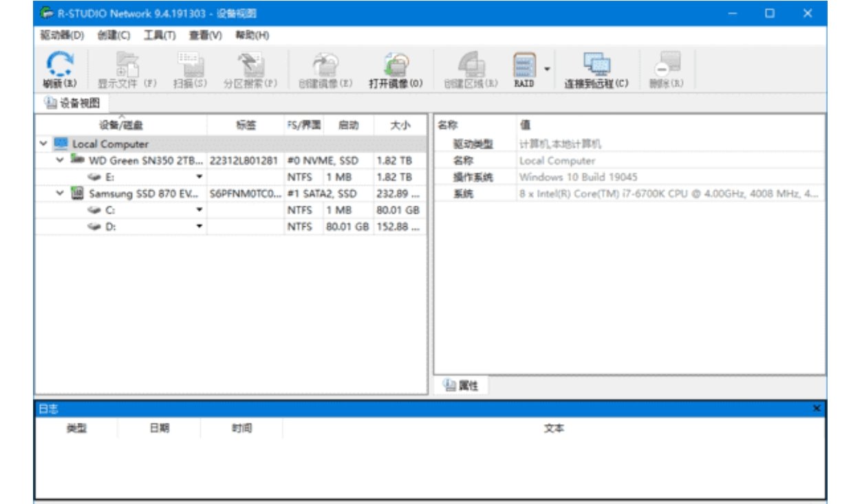Screen dimensions: 862x504
Task: Sort by 启动 column header
Action: click(348, 125)
